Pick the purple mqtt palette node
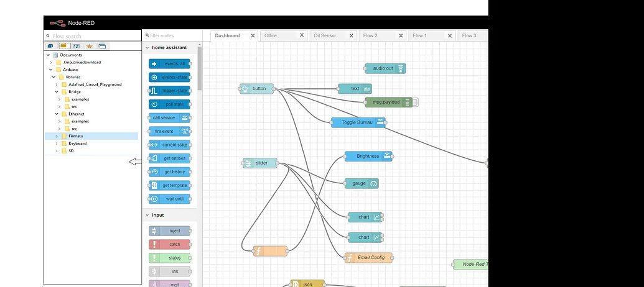The height and width of the screenshot is (287, 644). pos(170,284)
